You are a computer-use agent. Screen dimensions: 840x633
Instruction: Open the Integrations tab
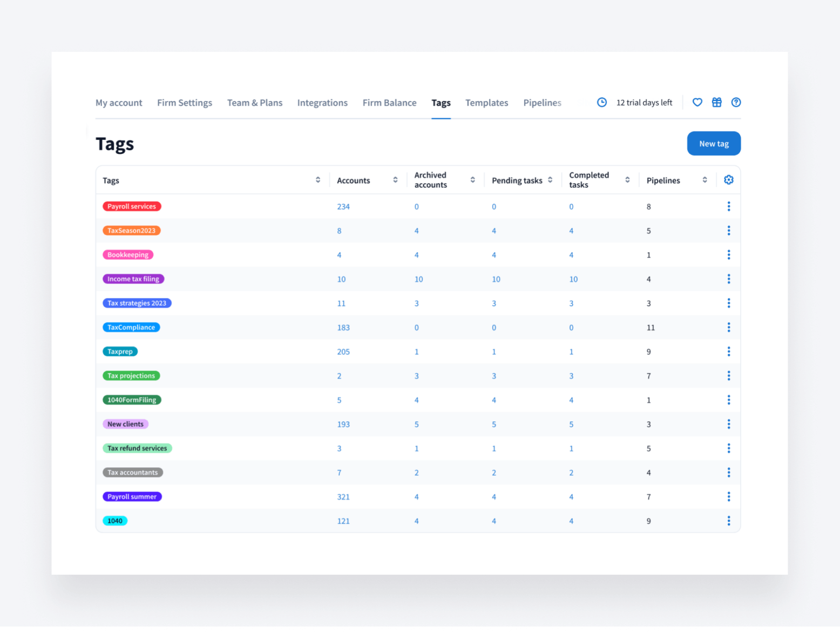click(322, 103)
